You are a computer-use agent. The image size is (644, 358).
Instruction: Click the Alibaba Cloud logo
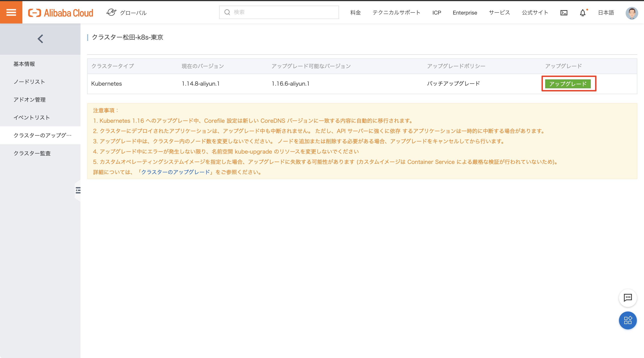[61, 13]
